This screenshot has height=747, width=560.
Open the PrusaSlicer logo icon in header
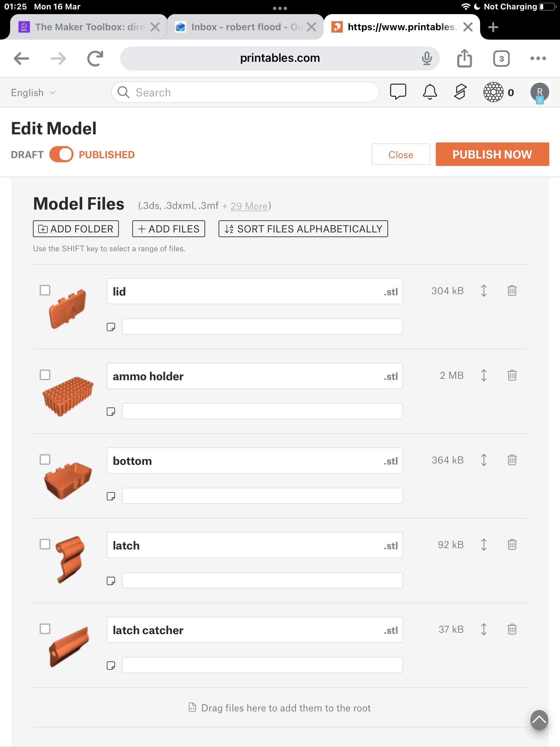[460, 92]
